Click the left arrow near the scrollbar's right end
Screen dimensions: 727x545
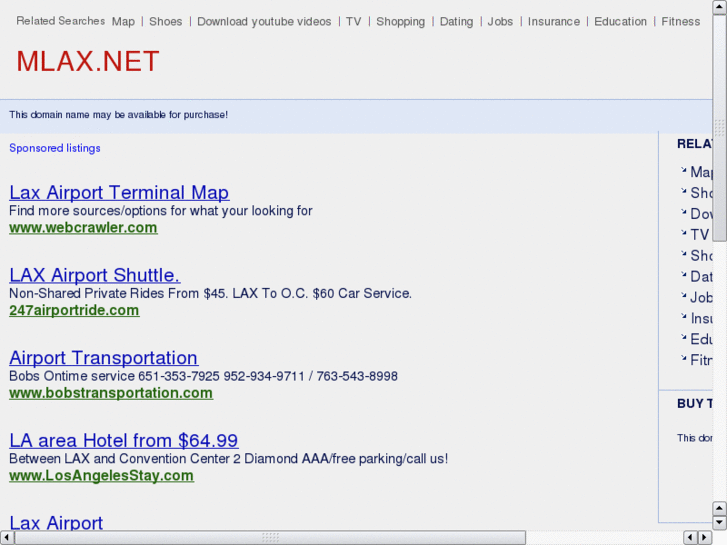point(691,537)
